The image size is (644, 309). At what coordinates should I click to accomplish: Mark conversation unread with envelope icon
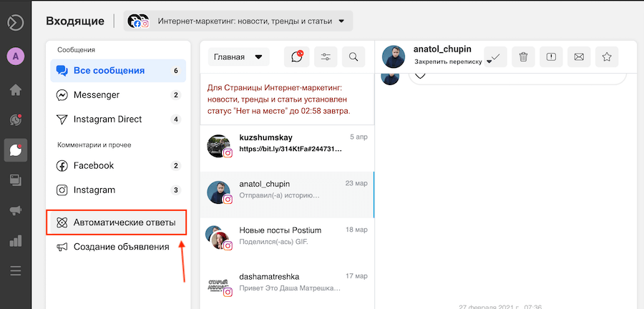(x=579, y=57)
